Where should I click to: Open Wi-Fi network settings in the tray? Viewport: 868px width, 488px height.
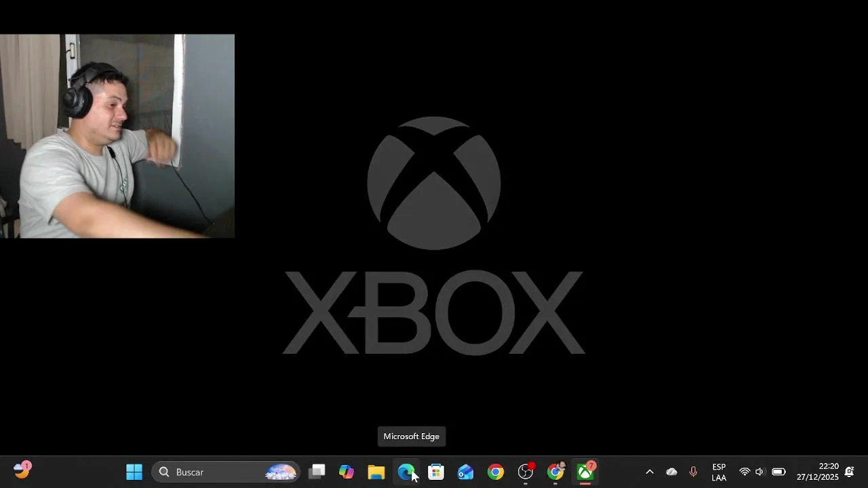(x=745, y=472)
